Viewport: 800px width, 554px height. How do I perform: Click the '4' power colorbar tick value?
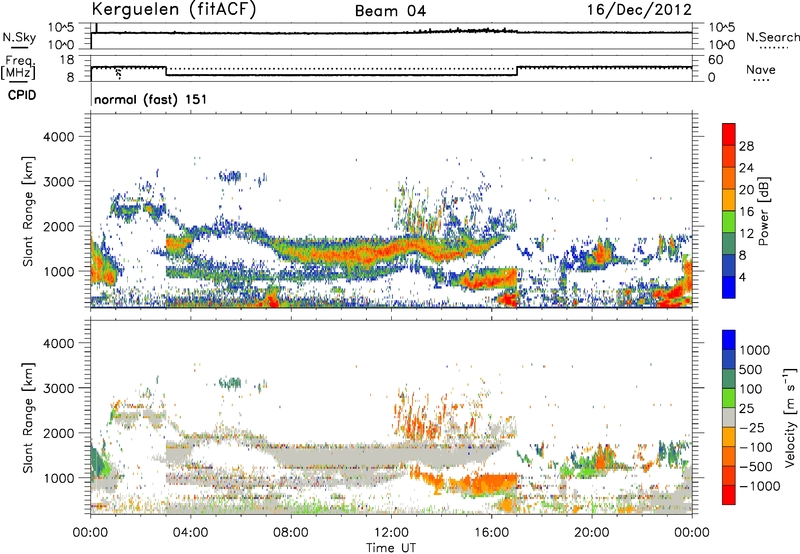point(742,277)
